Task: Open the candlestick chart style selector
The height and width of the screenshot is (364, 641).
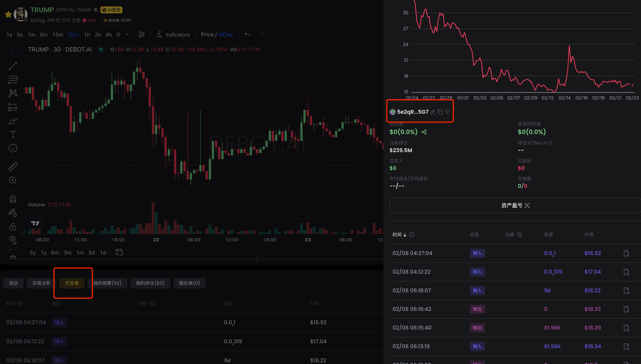Action: pyautogui.click(x=142, y=34)
